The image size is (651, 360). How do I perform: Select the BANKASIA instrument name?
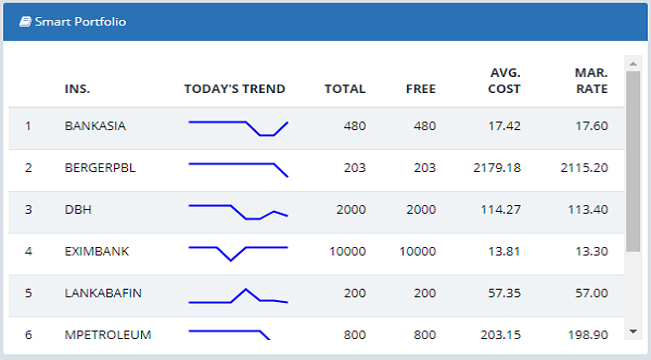pos(95,126)
